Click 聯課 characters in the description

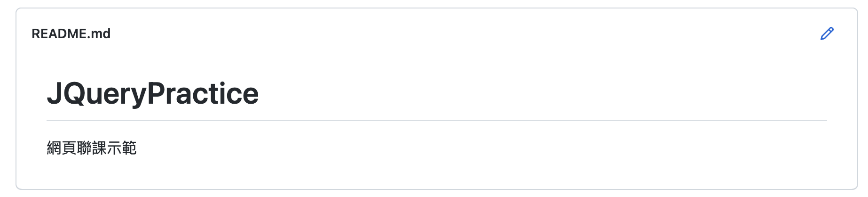(x=92, y=148)
